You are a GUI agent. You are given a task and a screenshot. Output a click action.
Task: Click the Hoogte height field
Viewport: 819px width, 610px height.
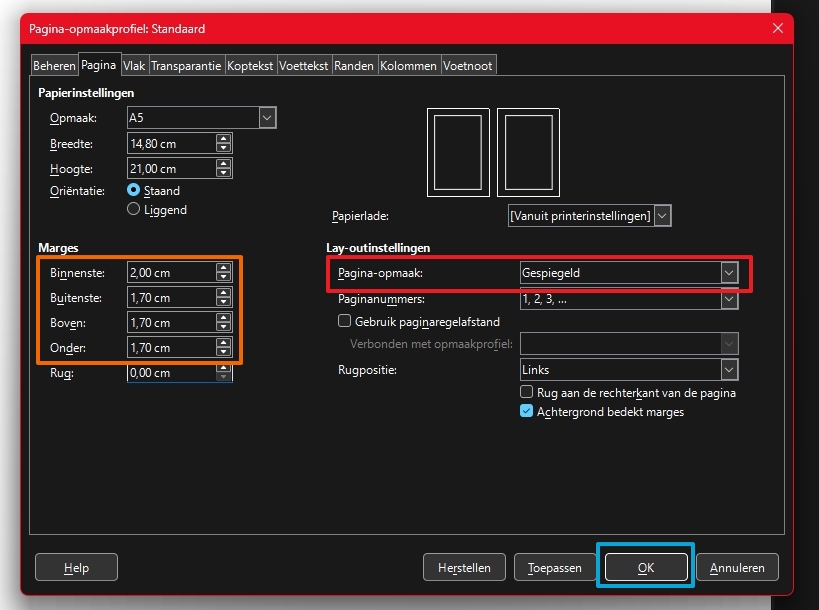[x=171, y=169]
